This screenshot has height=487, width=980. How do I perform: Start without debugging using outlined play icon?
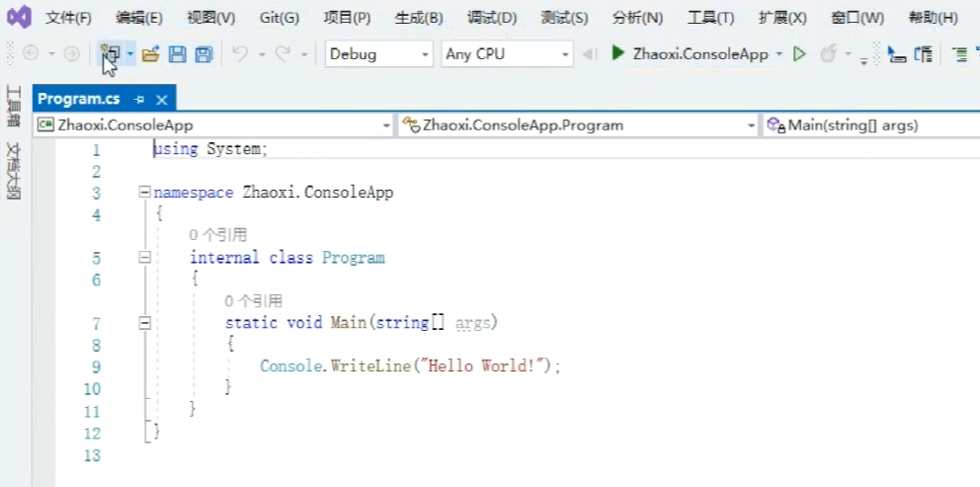(799, 54)
